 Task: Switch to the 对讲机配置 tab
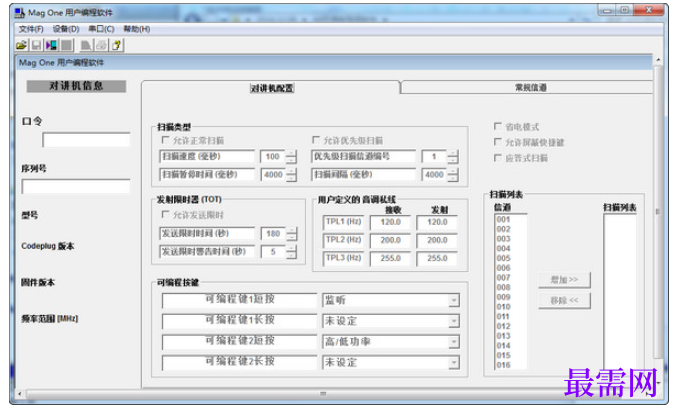(x=272, y=88)
